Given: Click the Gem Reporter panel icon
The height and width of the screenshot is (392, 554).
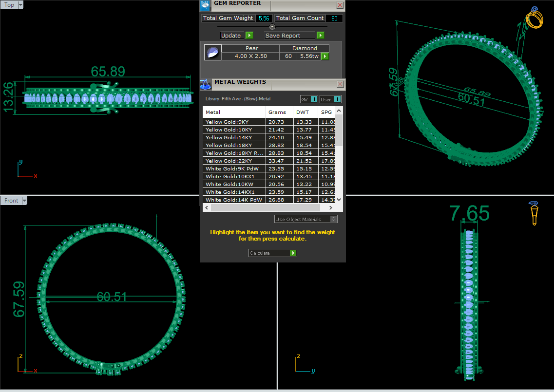Looking at the screenshot, I should pyautogui.click(x=205, y=5).
